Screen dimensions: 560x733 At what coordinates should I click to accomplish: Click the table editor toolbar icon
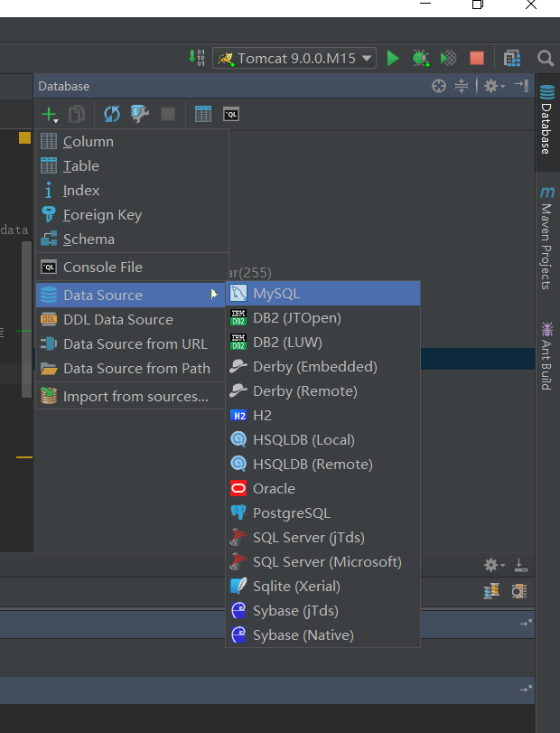203,114
